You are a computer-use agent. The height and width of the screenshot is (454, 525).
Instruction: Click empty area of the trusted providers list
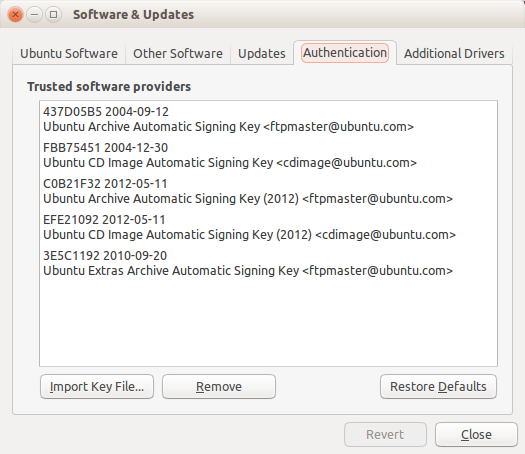coord(268,323)
